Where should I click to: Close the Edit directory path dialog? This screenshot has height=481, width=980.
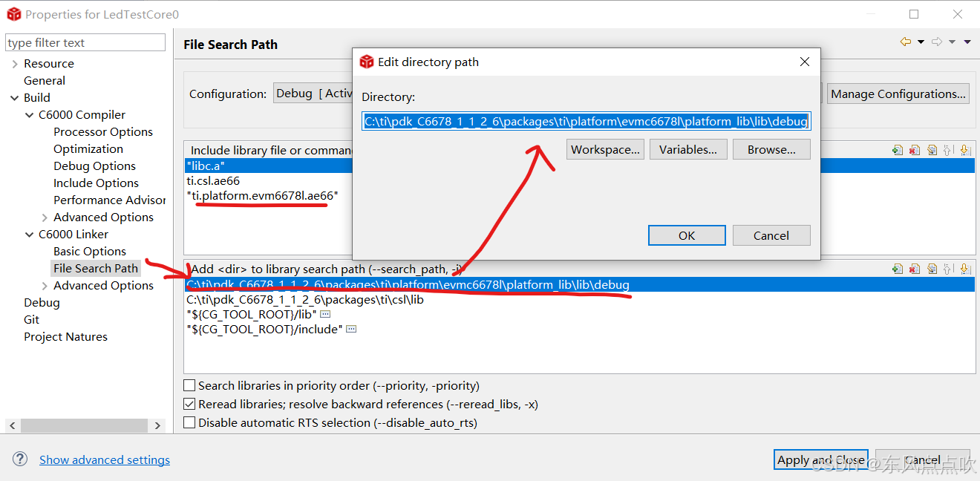(x=804, y=62)
